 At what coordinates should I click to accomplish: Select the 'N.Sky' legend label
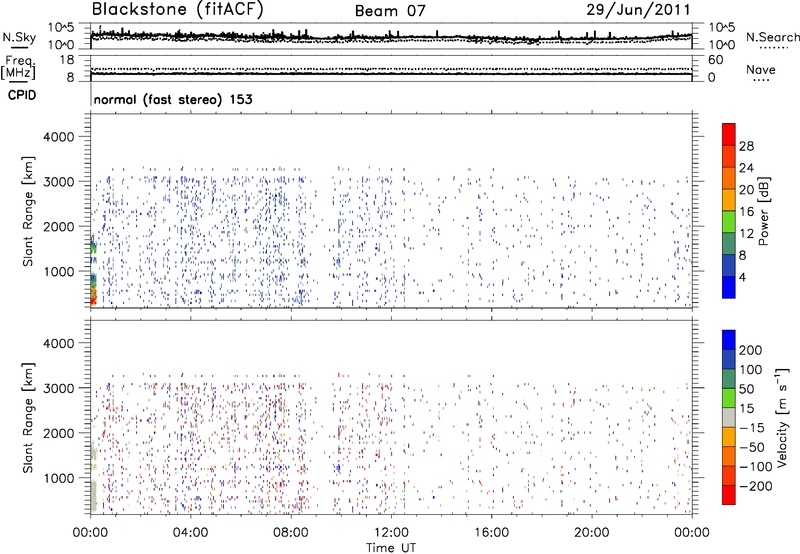click(x=19, y=37)
